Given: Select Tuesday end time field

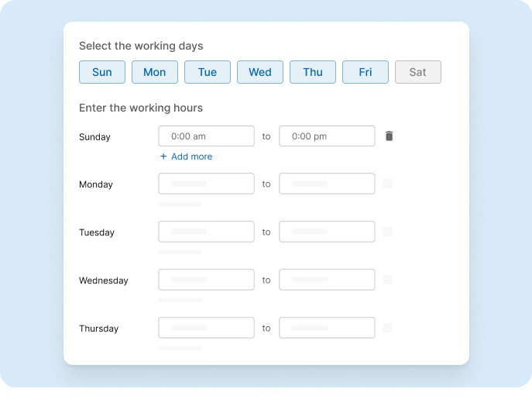Looking at the screenshot, I should pos(327,232).
